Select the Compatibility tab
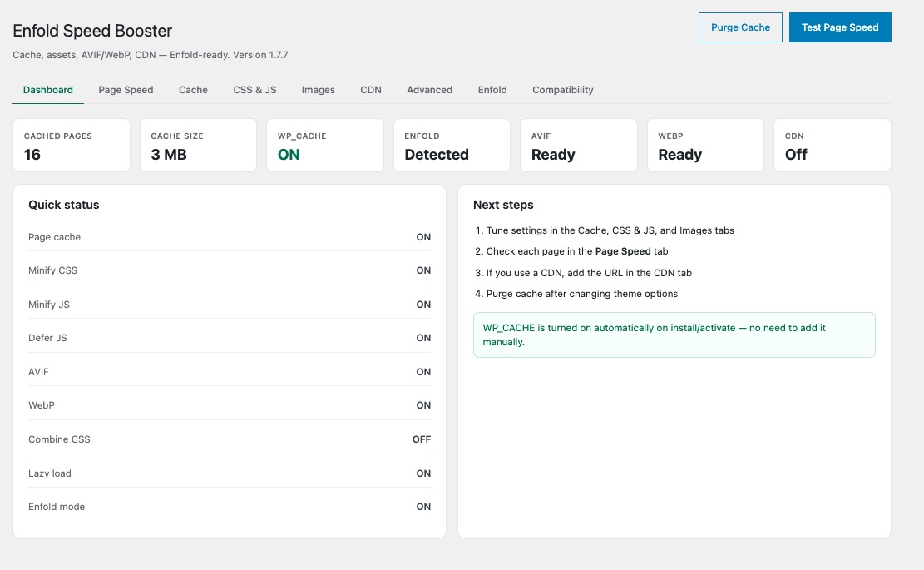Screen dimensions: 924x570 pyautogui.click(x=563, y=90)
